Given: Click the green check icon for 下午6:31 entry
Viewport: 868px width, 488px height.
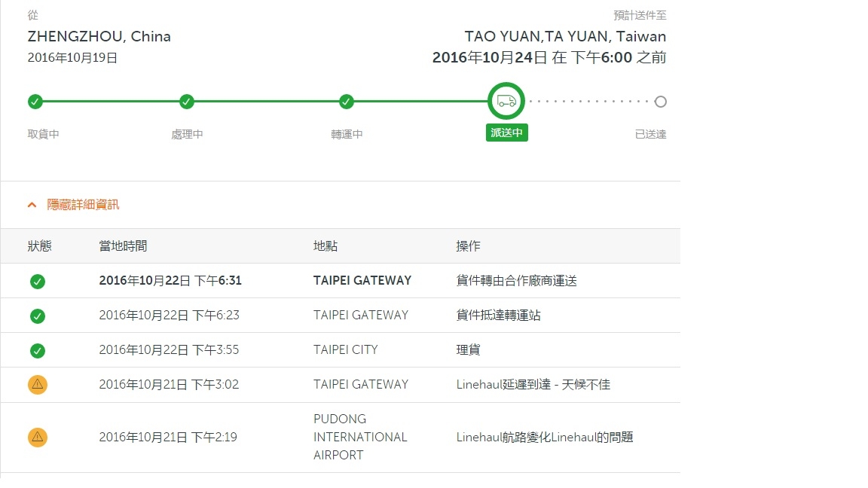Looking at the screenshot, I should pos(38,282).
